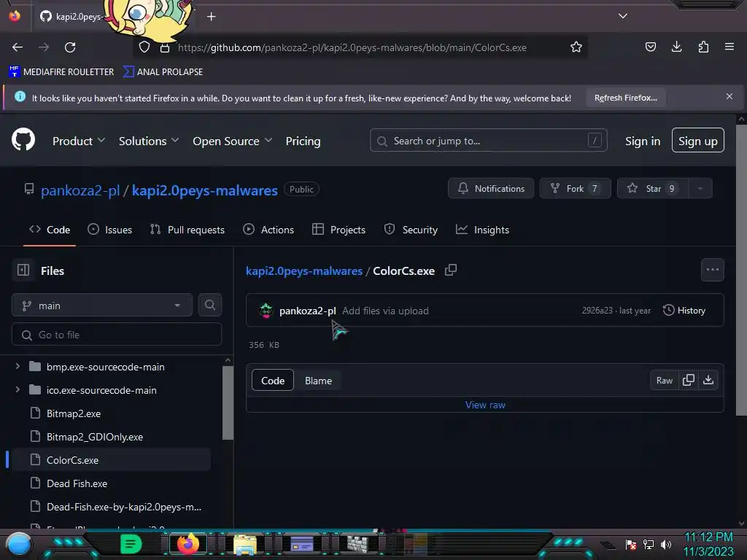
Task: Click the GitHub Octocat logo
Action: click(x=23, y=139)
